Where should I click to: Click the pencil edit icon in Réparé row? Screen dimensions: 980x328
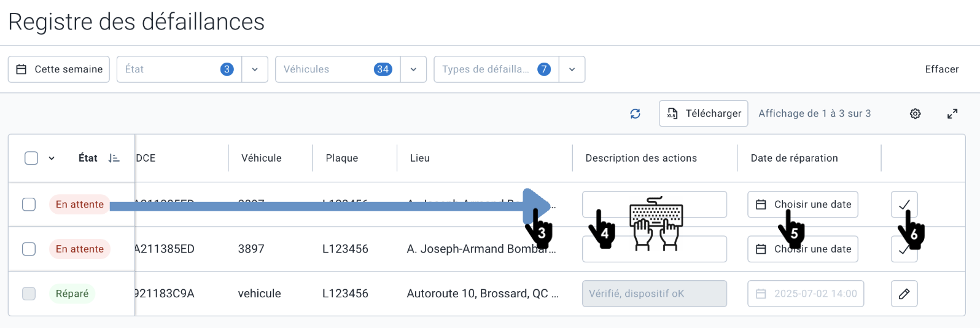(x=904, y=294)
